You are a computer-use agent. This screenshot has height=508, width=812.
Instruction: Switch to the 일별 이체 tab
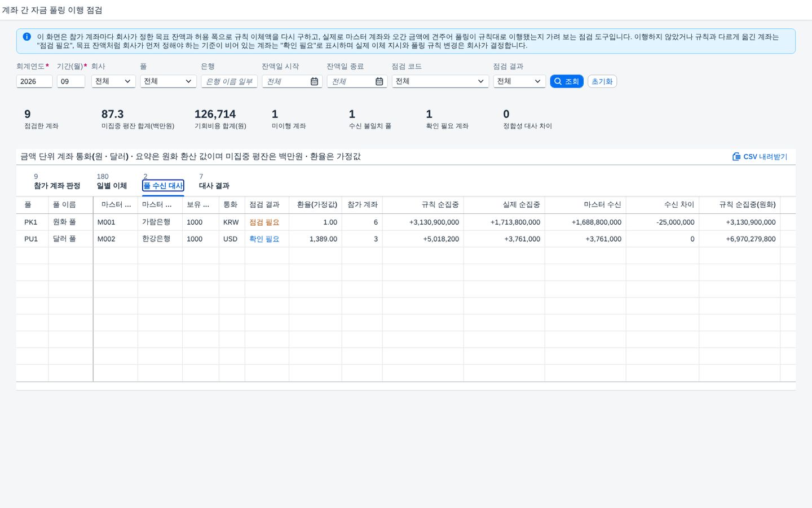pos(112,186)
